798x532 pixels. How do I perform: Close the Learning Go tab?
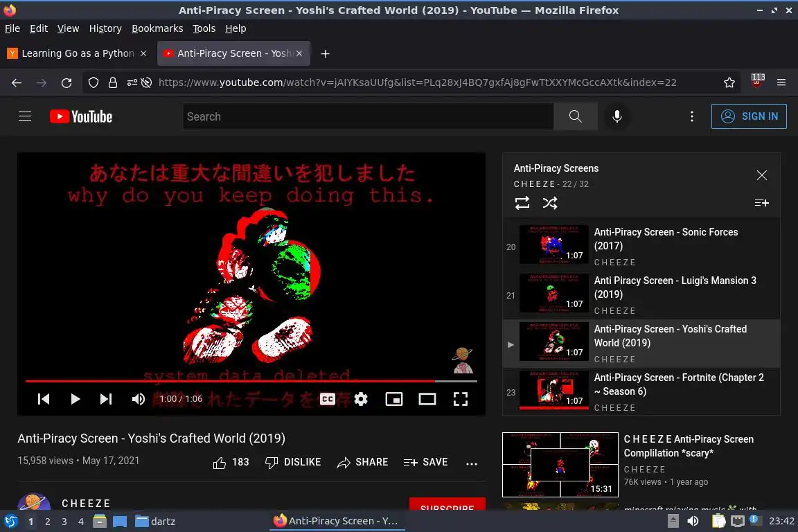[x=143, y=53]
